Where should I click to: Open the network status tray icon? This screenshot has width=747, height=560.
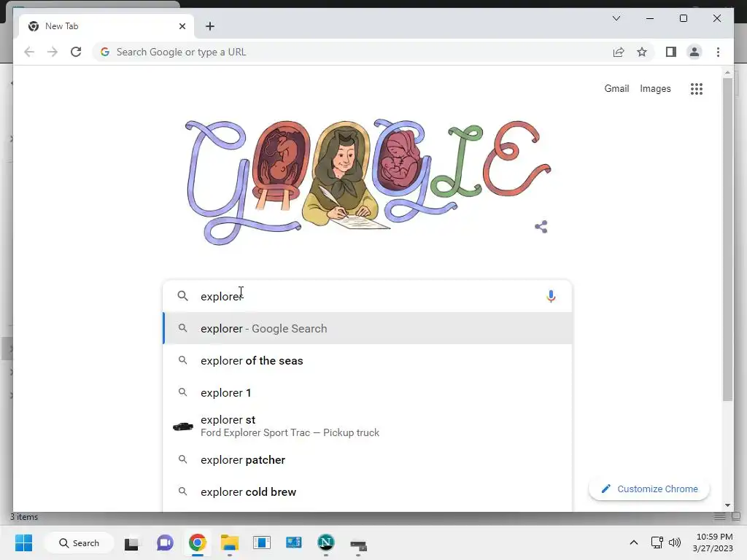coord(657,542)
